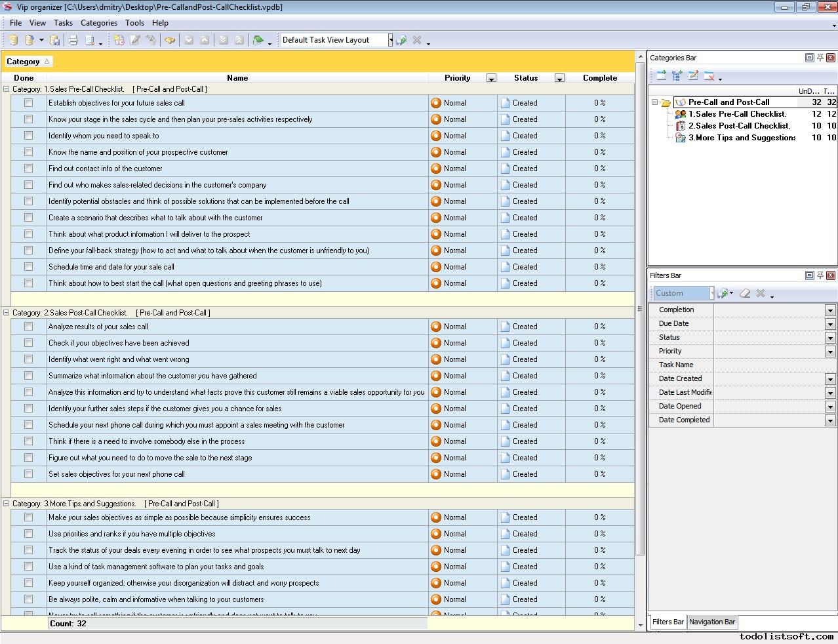Pin the Filters Bar panel

click(820, 275)
